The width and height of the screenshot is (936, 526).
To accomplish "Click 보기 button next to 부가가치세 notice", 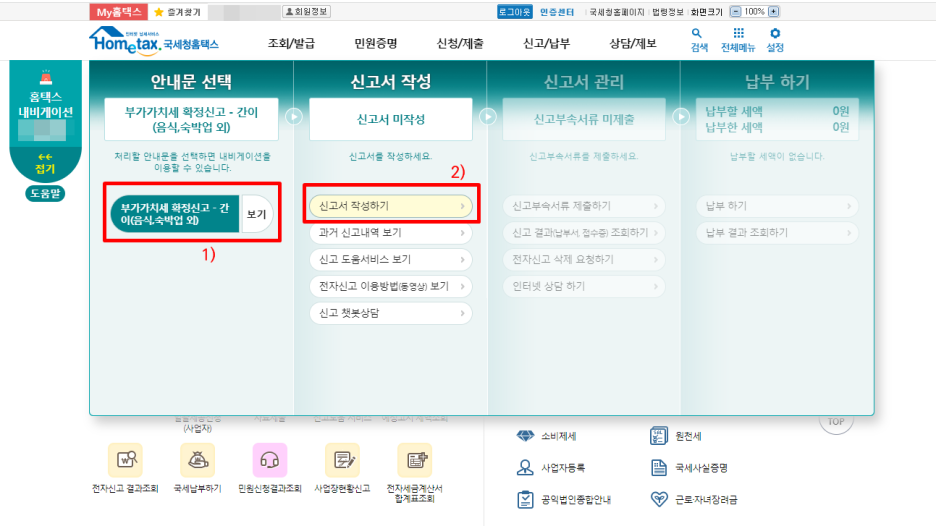I will (257, 214).
